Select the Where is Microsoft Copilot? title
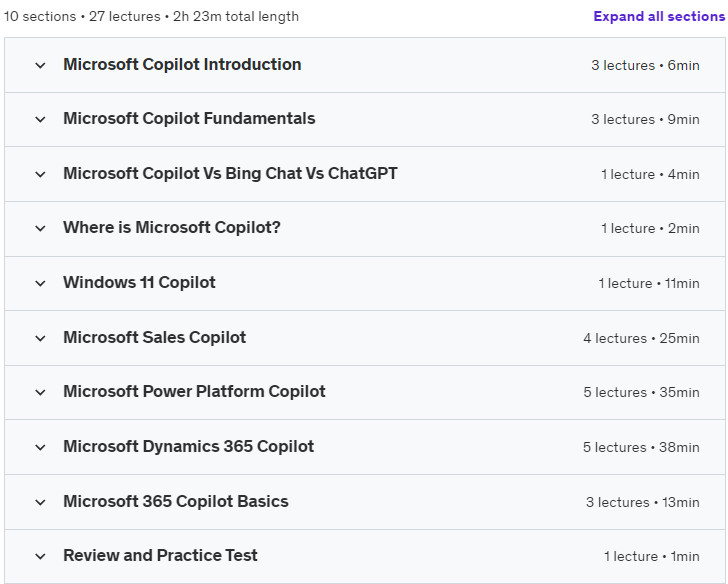This screenshot has width=728, height=584. tap(172, 227)
